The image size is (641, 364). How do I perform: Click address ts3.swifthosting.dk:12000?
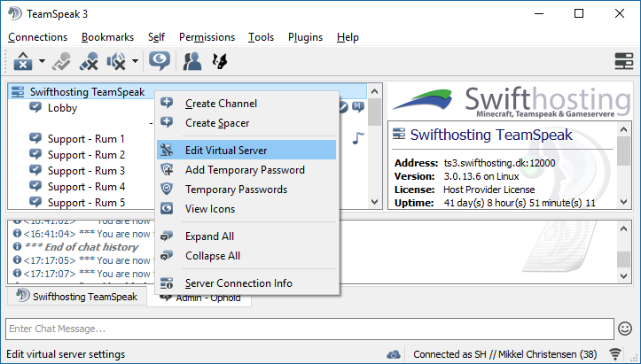click(x=499, y=163)
